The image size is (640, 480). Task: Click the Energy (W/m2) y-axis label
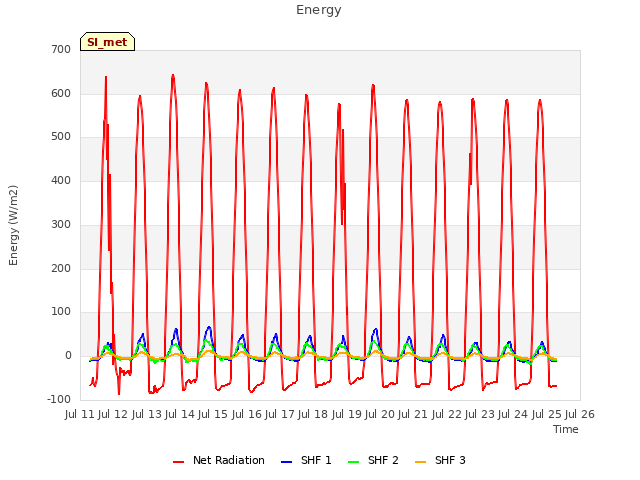point(13,225)
